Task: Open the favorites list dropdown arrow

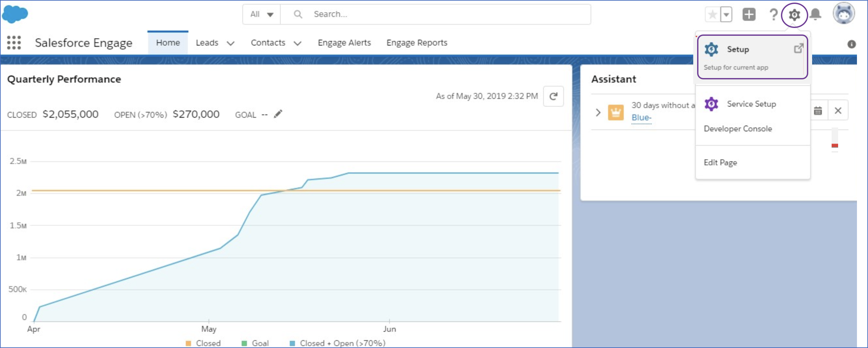Action: [x=726, y=15]
